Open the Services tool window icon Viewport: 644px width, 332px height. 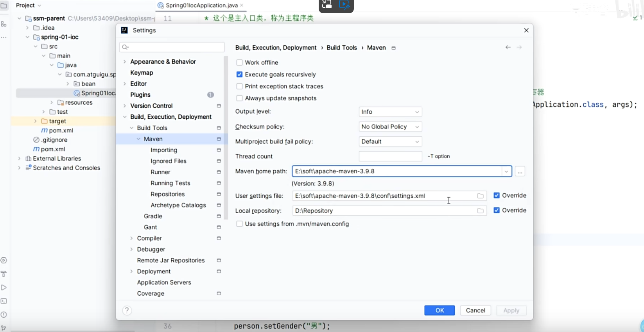(4, 261)
